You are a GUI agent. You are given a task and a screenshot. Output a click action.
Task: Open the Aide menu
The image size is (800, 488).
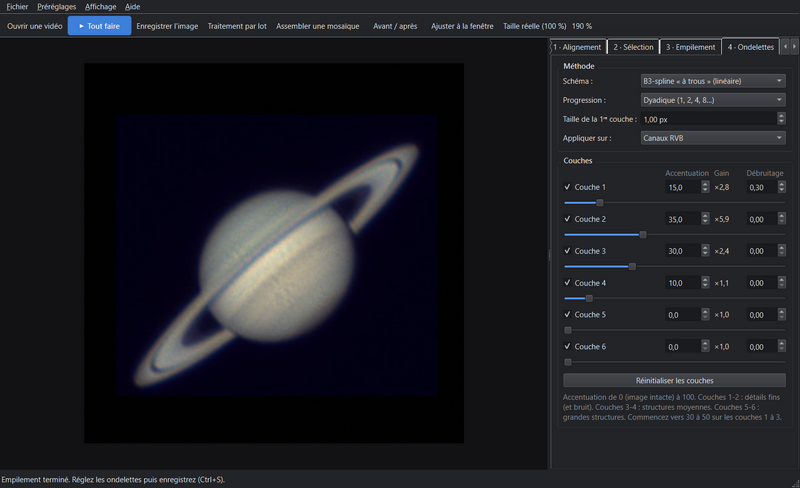[133, 7]
